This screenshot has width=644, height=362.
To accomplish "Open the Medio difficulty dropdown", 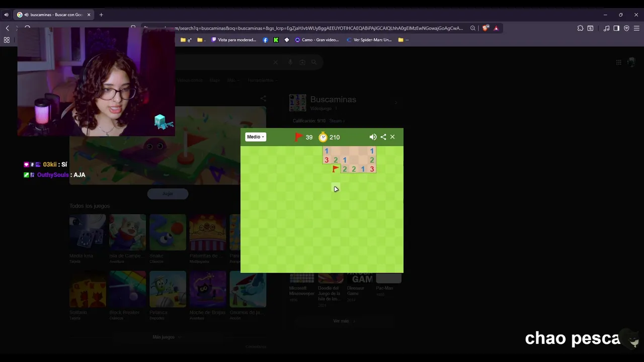I will (255, 137).
